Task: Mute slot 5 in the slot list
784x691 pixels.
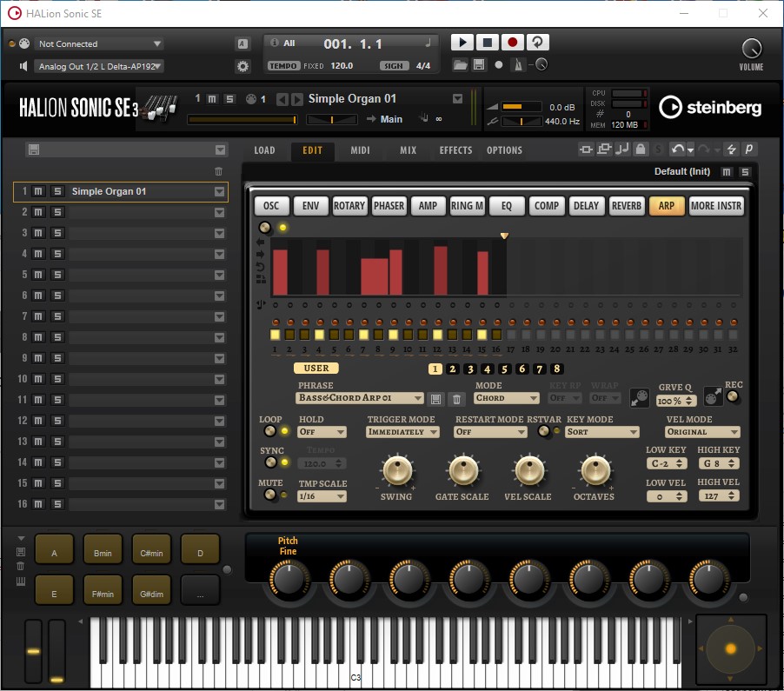Action: coord(38,275)
